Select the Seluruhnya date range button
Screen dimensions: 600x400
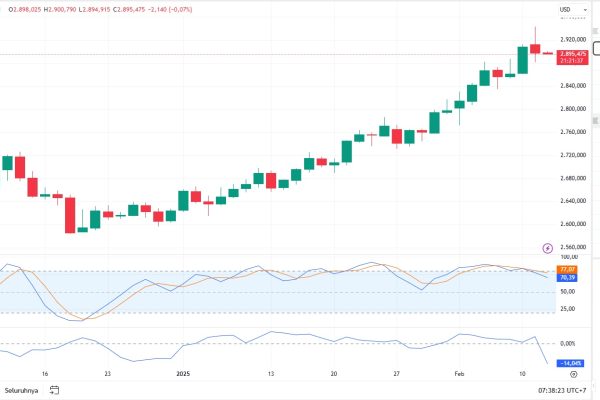(x=20, y=390)
